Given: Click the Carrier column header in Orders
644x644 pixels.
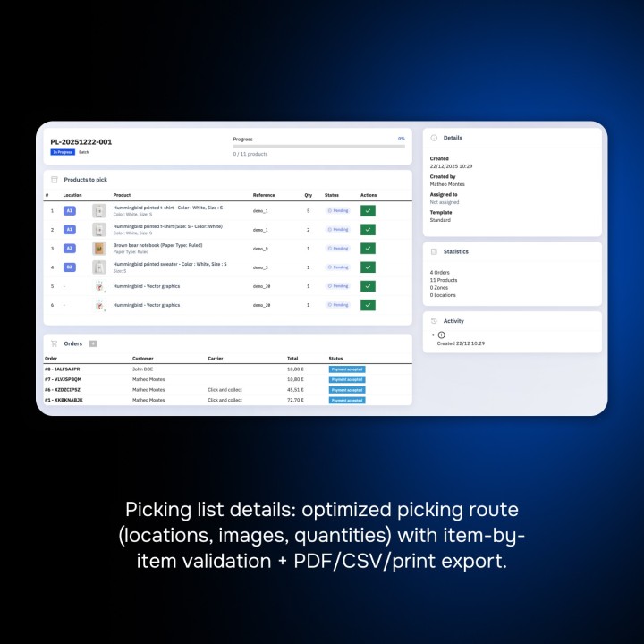Looking at the screenshot, I should click(x=216, y=359).
